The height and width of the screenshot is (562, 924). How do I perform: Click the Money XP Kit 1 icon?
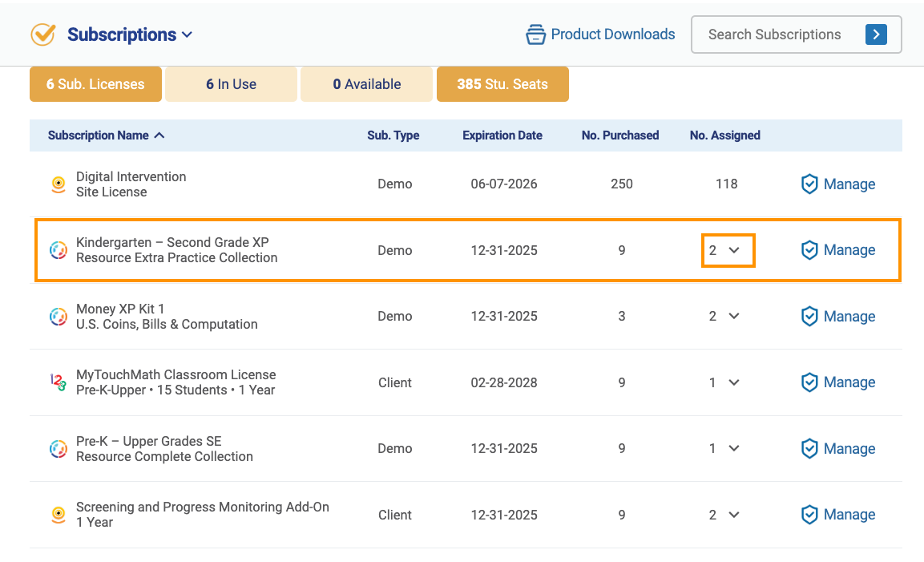click(x=59, y=317)
